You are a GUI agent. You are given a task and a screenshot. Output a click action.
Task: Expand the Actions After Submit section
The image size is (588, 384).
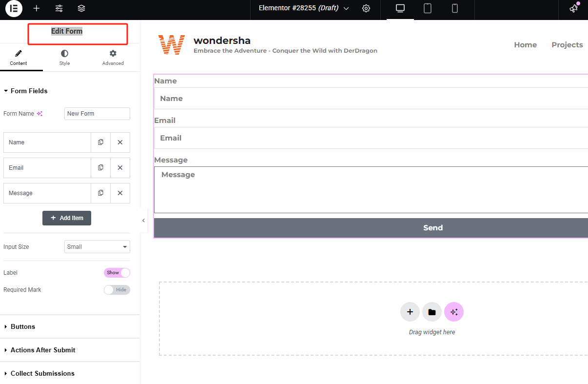(43, 350)
